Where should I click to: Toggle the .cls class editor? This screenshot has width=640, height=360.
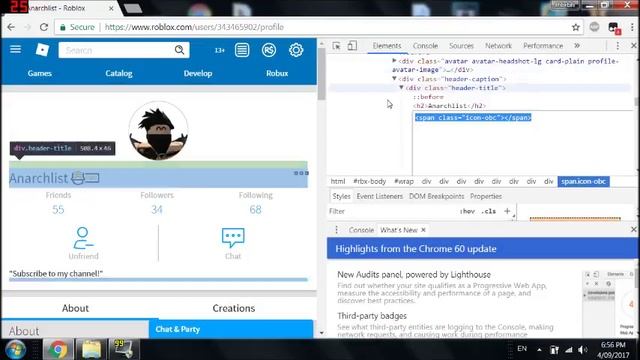click(x=488, y=211)
